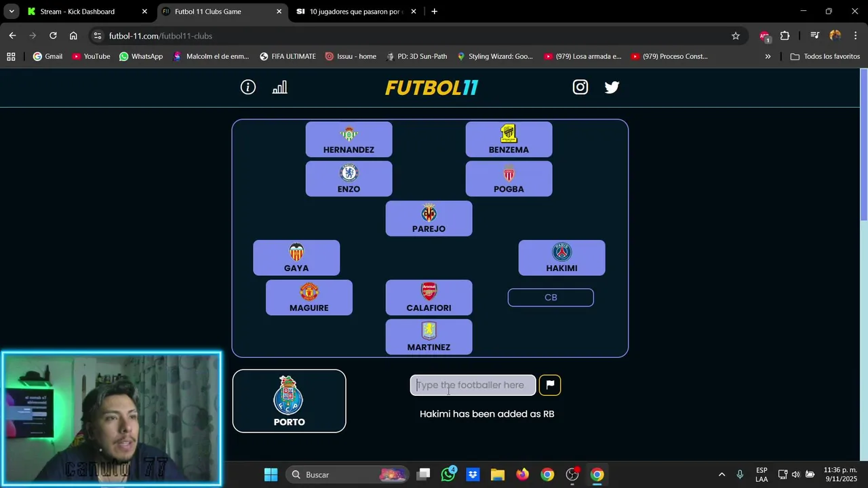Click the Calafiori Arsenal card
Screen dimensions: 868x488
coord(429,298)
